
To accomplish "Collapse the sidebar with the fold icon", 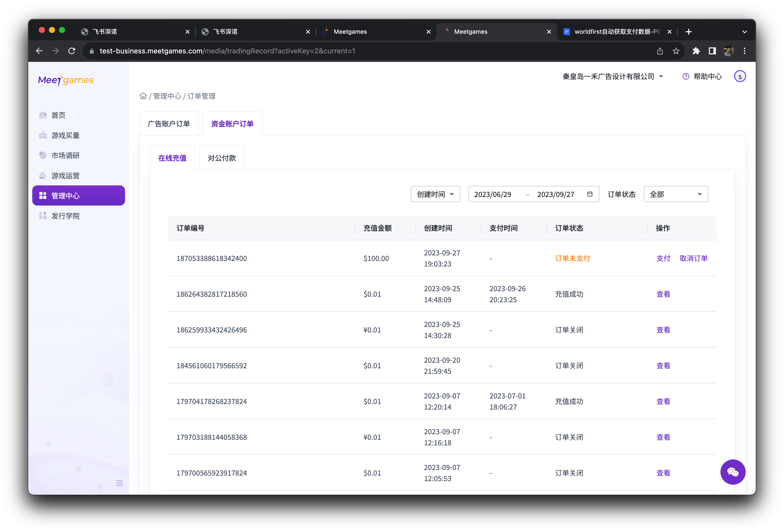I will [119, 483].
